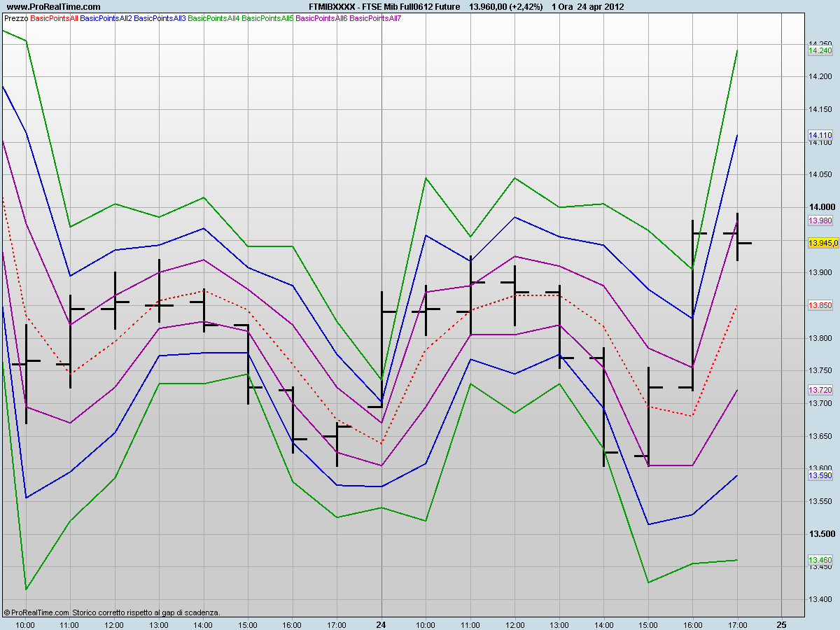Click the 13.960,00 (+2,42%) price readout
This screenshot has width=840, height=630.
pyautogui.click(x=505, y=6)
